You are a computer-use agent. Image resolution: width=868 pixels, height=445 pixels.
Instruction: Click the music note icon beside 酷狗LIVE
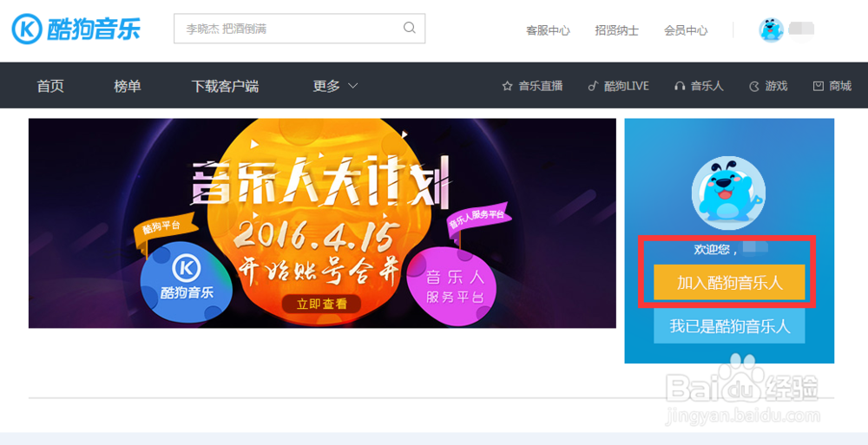pyautogui.click(x=593, y=87)
